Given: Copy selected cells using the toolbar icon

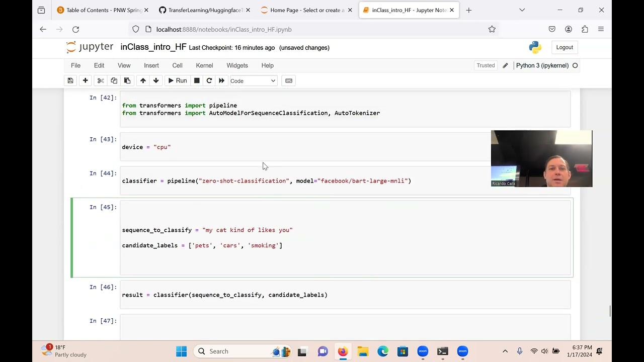Looking at the screenshot, I should click(x=114, y=80).
